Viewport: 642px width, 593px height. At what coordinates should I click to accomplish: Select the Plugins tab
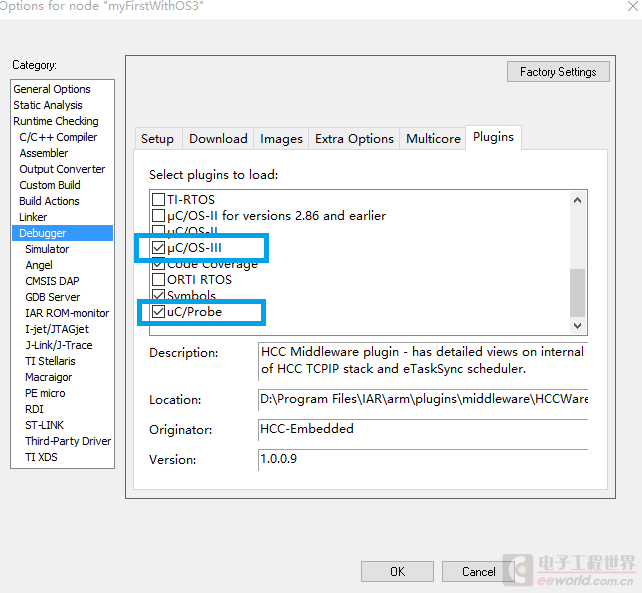pyautogui.click(x=493, y=137)
